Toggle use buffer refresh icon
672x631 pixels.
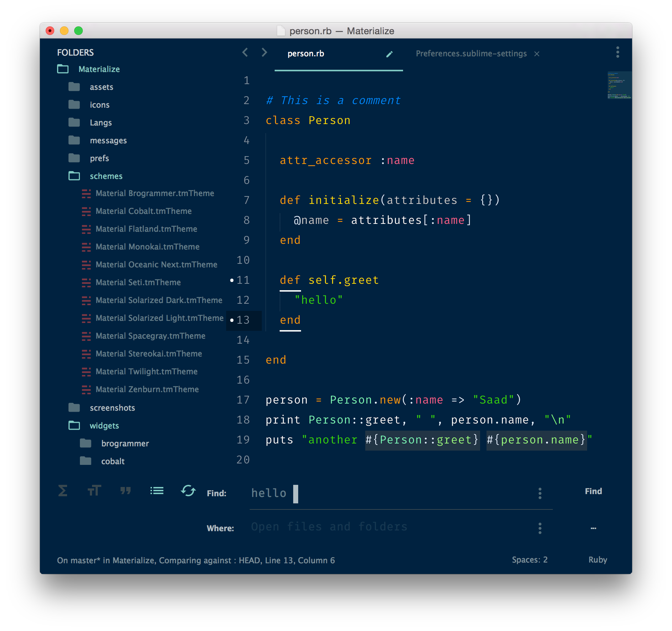188,491
